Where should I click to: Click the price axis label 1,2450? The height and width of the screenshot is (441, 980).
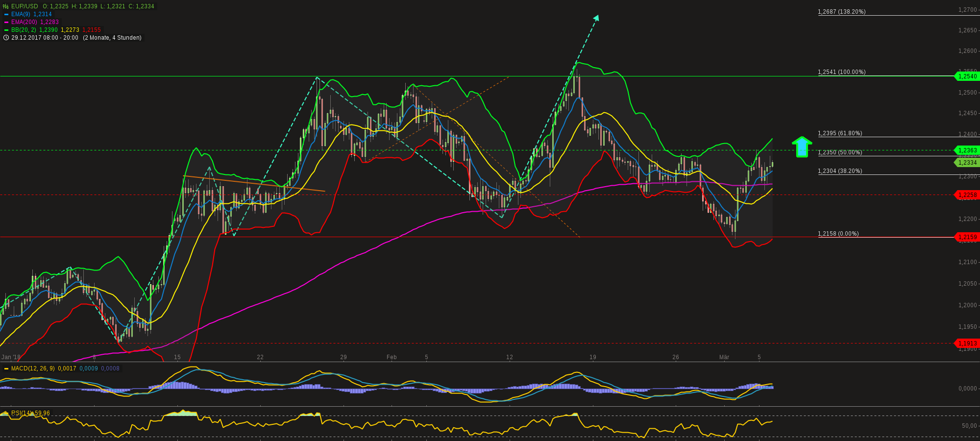[968, 113]
